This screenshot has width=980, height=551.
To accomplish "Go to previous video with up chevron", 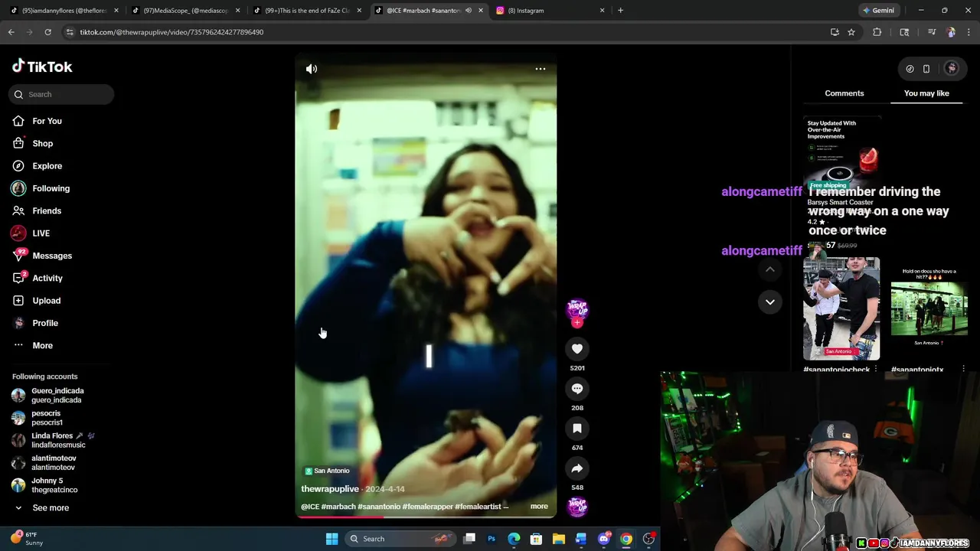I will coord(770,269).
